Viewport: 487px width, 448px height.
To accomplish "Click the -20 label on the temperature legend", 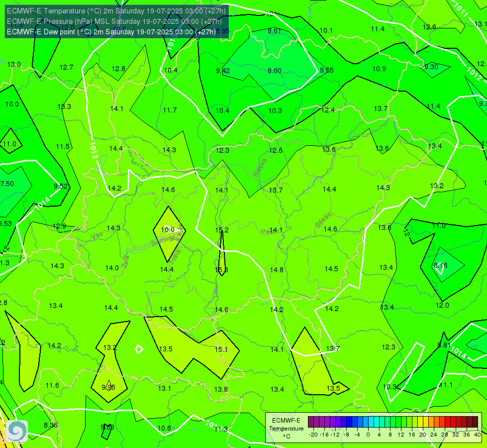I will (313, 435).
